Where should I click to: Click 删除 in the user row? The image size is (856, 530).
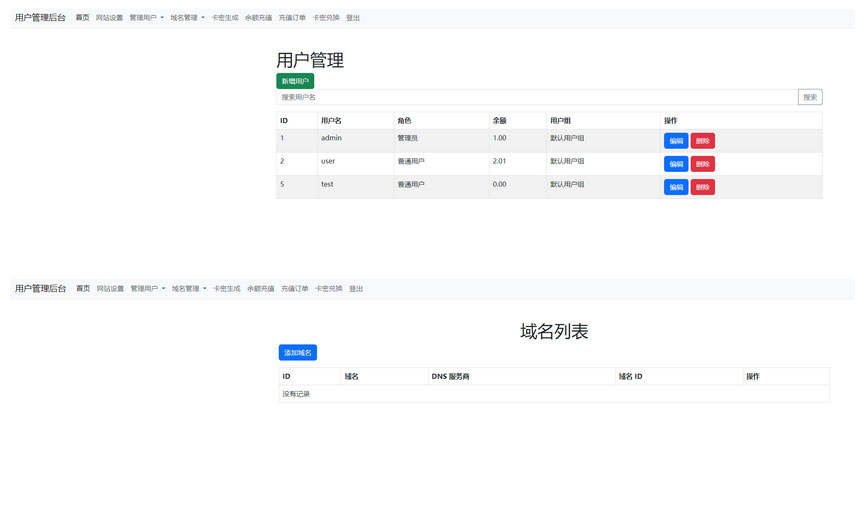coord(703,164)
